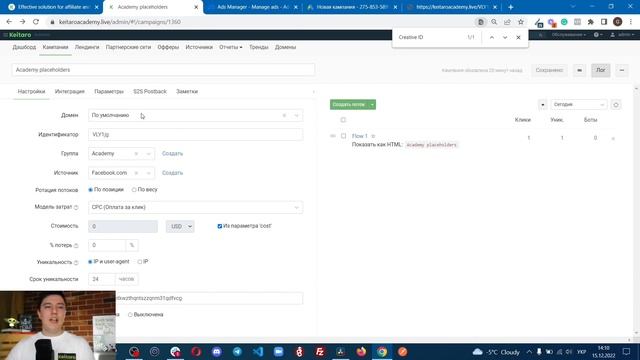Viewport: 640px width, 360px height.
Task: Open browser zoom magnifier icon
Action: point(494,22)
